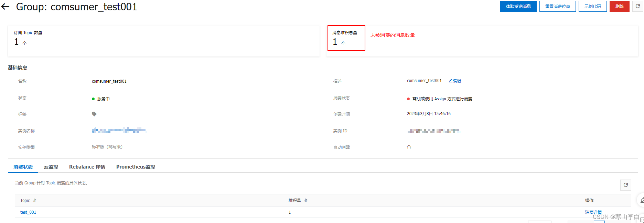
Task: Open 重置消费位点 to reset consumer offset
Action: (557, 6)
